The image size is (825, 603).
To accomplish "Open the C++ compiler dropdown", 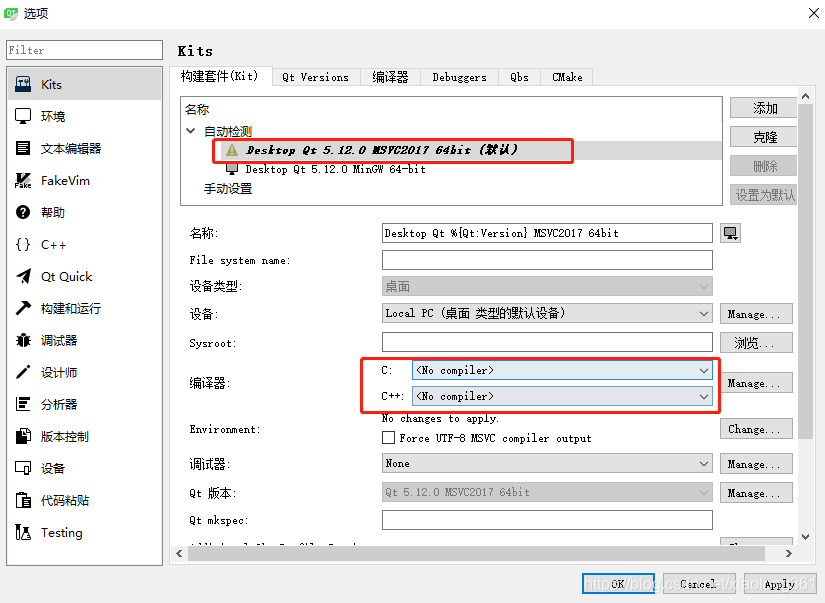I will pyautogui.click(x=562, y=396).
